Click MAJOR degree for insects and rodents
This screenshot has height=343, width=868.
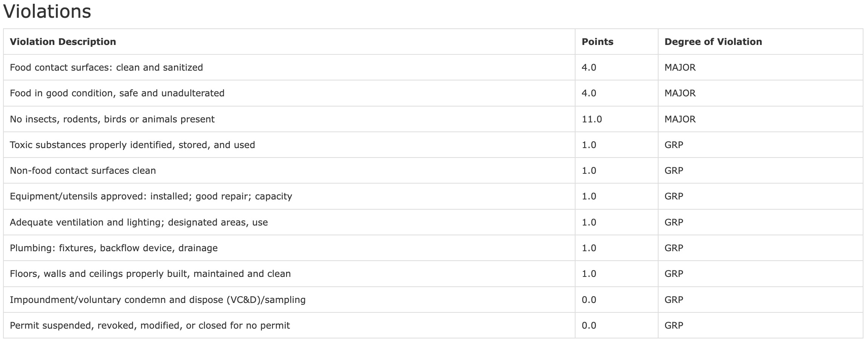coord(680,119)
